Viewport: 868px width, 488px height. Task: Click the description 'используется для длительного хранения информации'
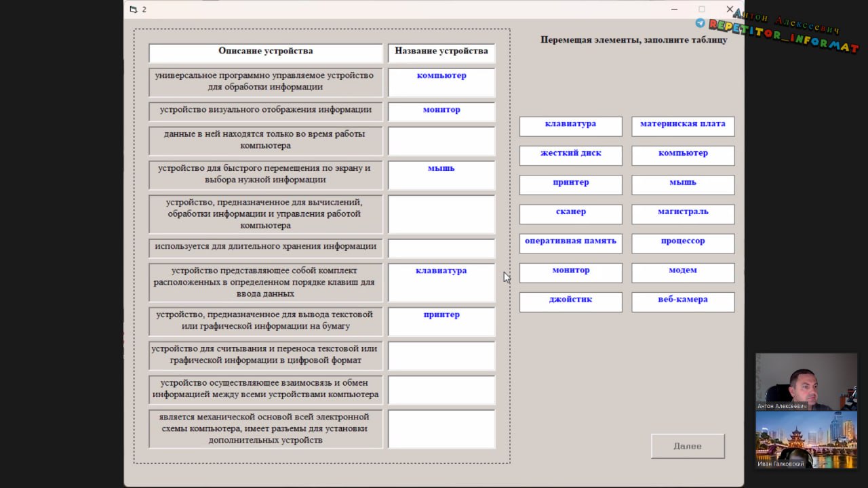266,248
